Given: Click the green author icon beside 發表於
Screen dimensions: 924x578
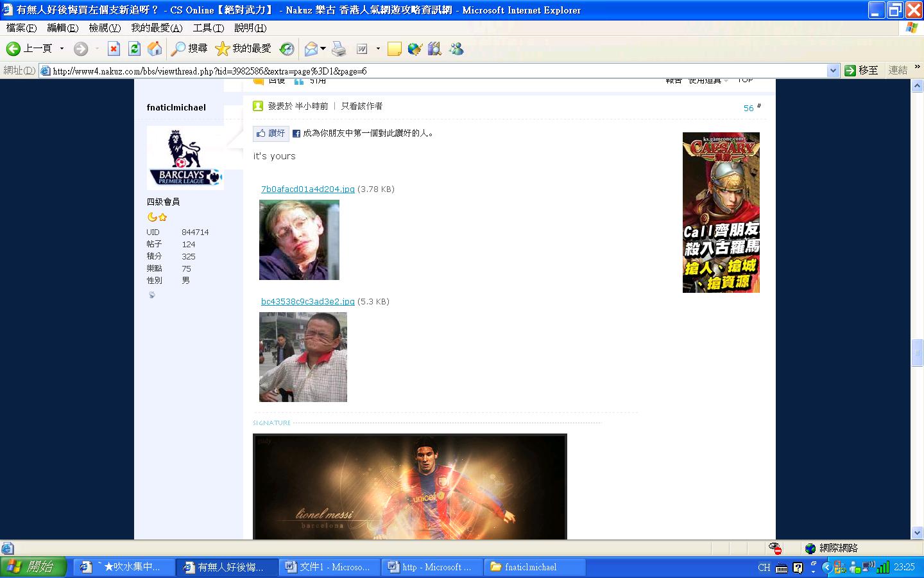Looking at the screenshot, I should [x=258, y=106].
